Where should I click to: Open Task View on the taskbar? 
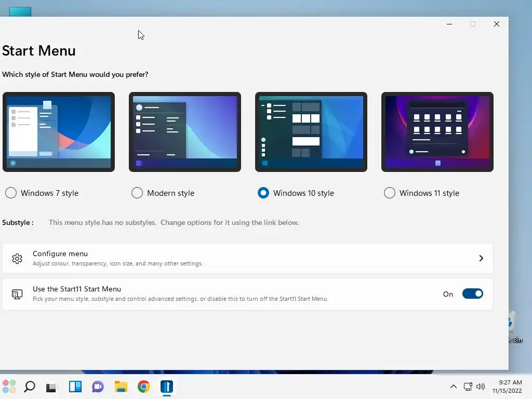(x=51, y=387)
